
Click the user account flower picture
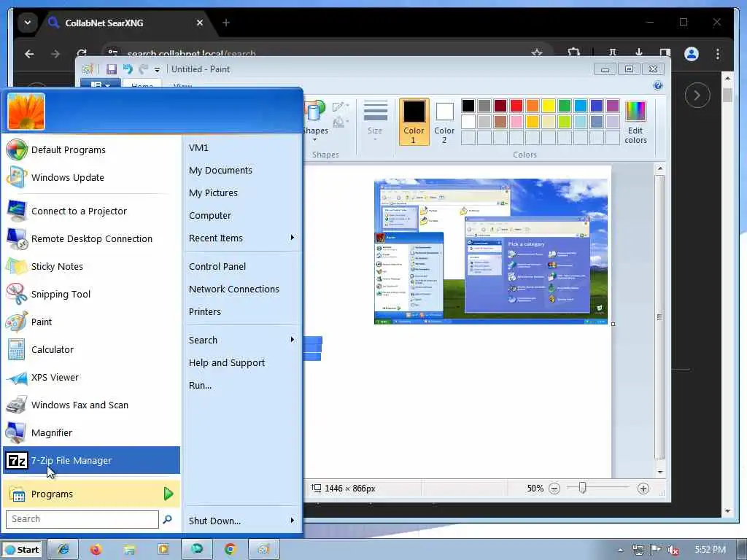pyautogui.click(x=26, y=112)
